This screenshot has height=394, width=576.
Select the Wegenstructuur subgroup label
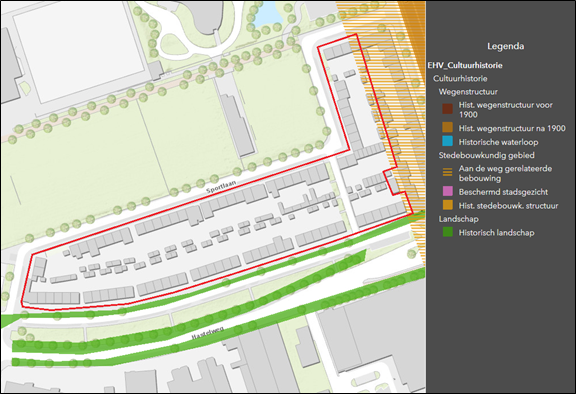(468, 92)
